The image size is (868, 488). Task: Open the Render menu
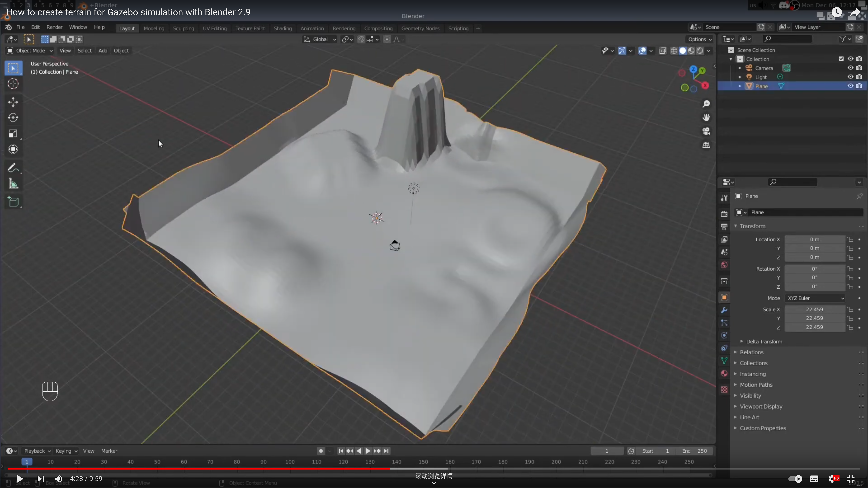pos(54,27)
